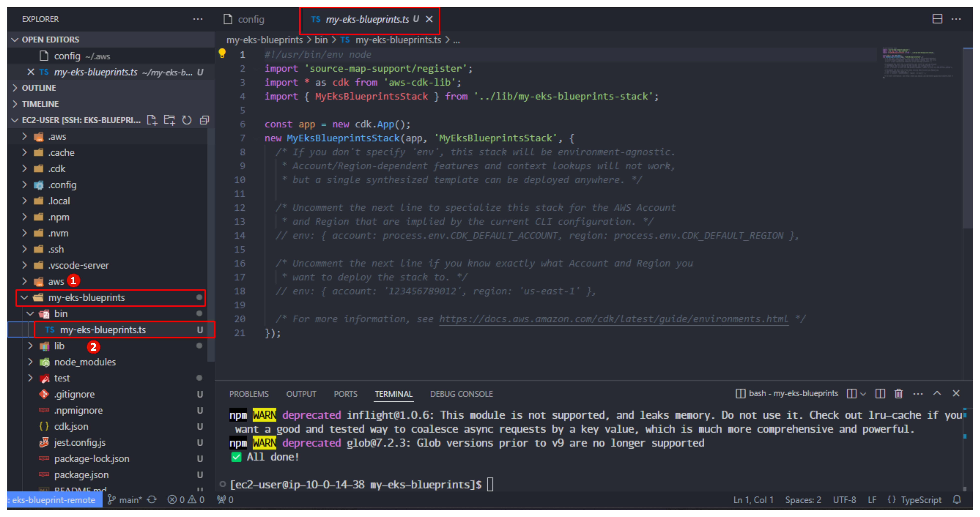The width and height of the screenshot is (980, 517).
Task: Collapse the my-eks-blueprints folder
Action: pyautogui.click(x=110, y=297)
